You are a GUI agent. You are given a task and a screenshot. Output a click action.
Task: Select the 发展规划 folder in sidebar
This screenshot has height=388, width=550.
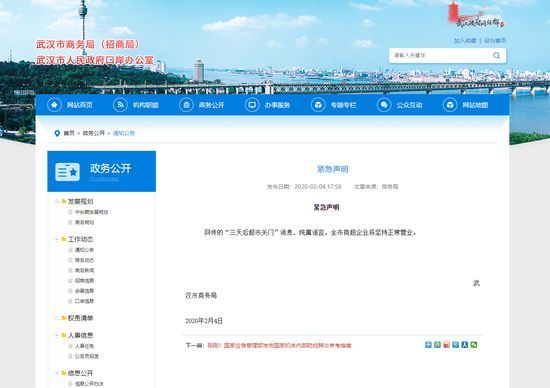point(80,201)
